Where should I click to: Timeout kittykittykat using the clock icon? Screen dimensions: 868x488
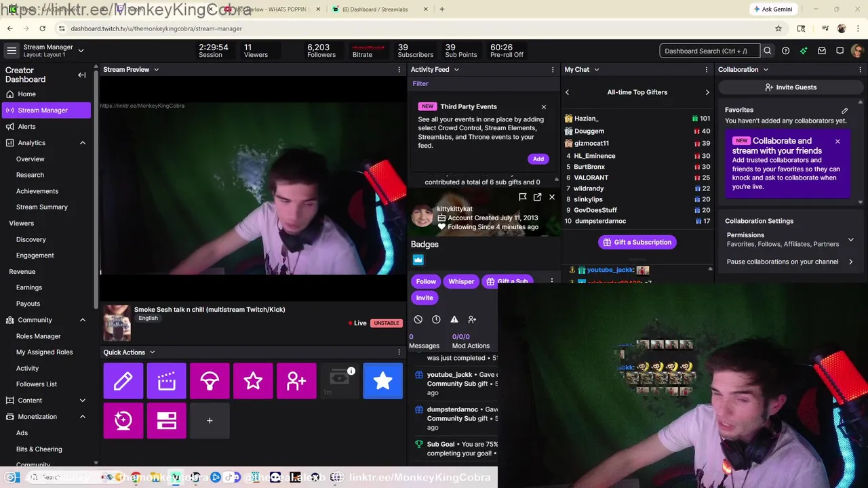click(436, 319)
